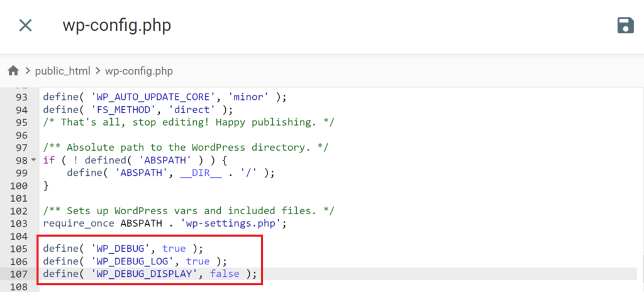Select wp-config.php in the breadcrumb path

[x=139, y=71]
